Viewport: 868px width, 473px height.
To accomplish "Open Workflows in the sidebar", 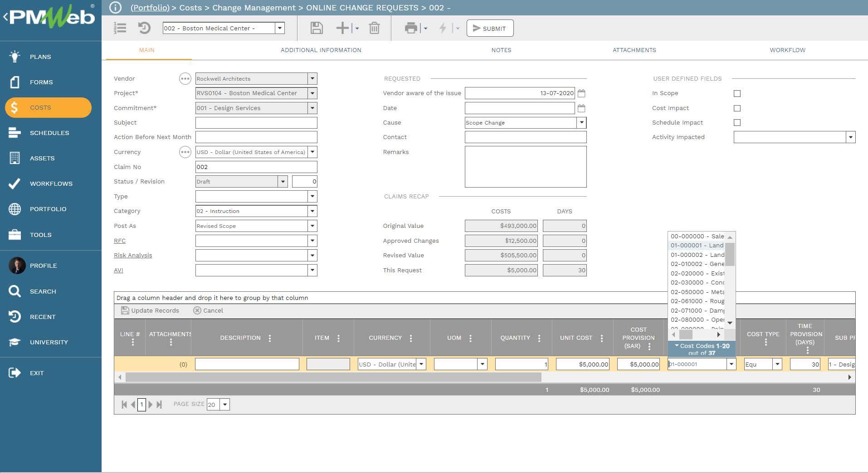I will coord(51,183).
